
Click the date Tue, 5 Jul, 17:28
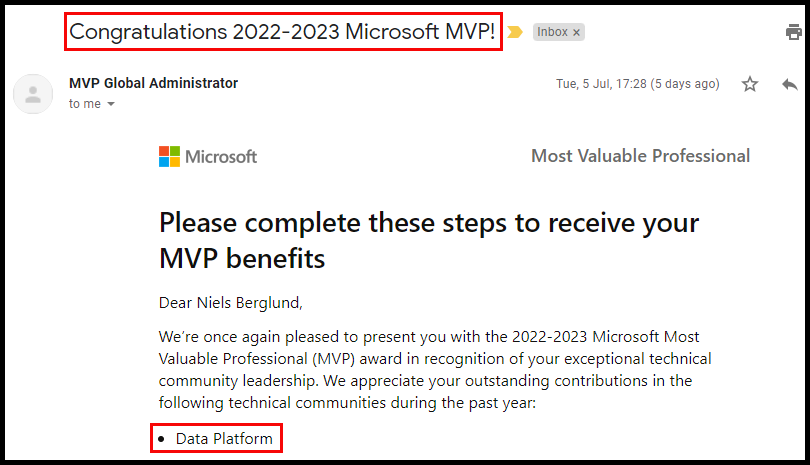tap(601, 84)
